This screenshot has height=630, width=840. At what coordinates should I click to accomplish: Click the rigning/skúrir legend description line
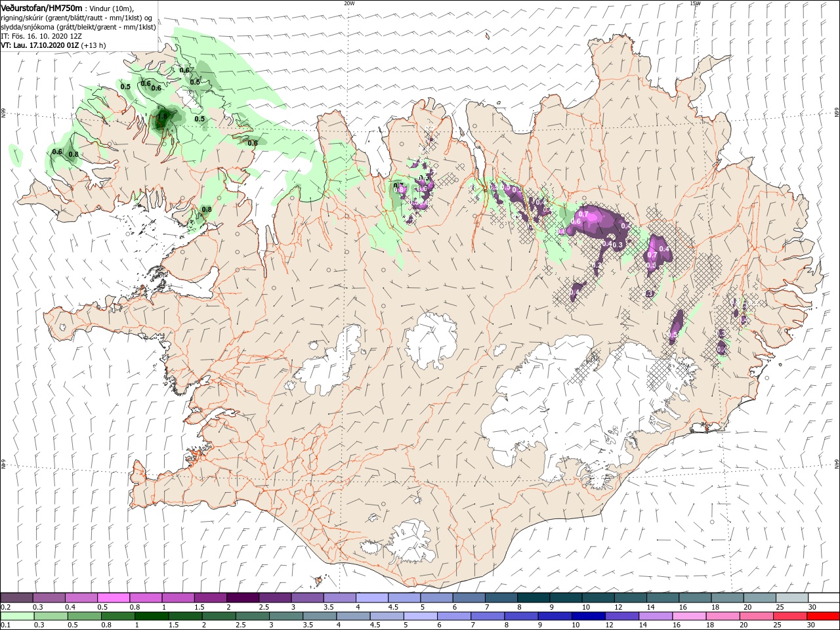tap(76, 18)
